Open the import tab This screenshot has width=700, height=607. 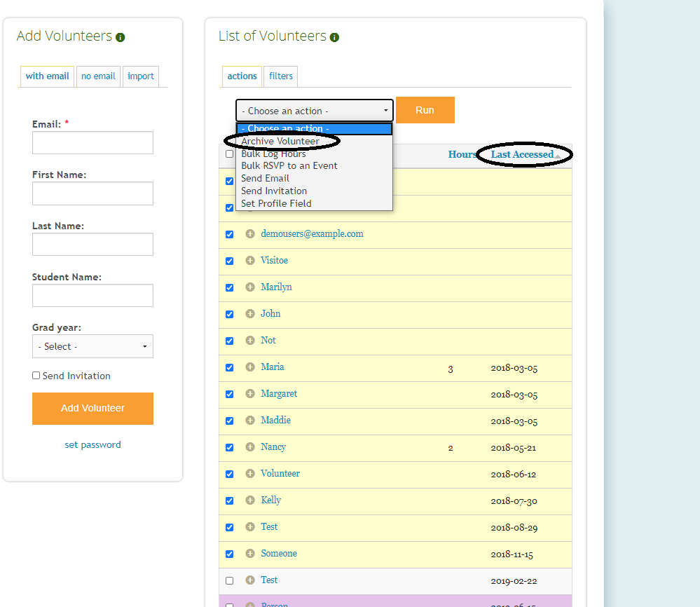(141, 76)
